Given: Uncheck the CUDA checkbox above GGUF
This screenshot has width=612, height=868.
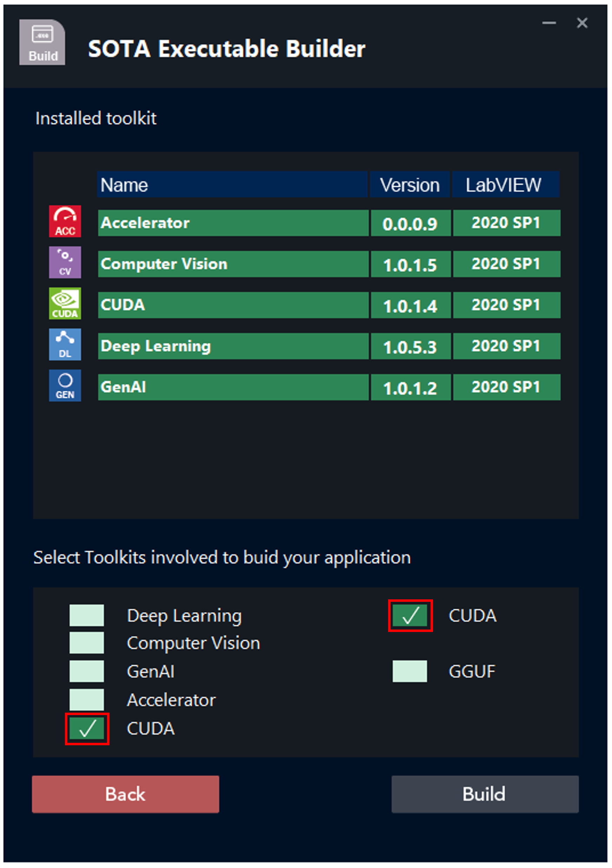Looking at the screenshot, I should (410, 615).
